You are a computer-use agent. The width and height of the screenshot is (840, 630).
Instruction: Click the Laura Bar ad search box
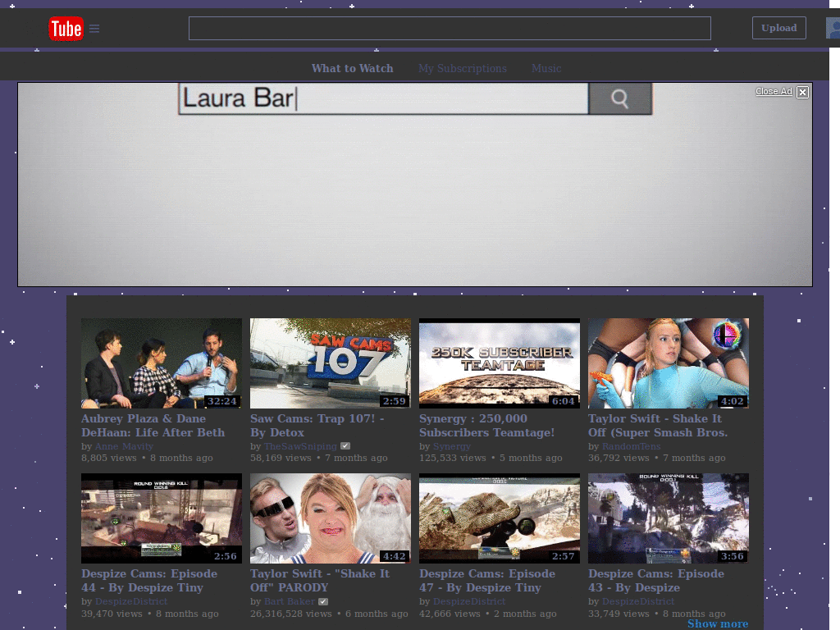[383, 98]
